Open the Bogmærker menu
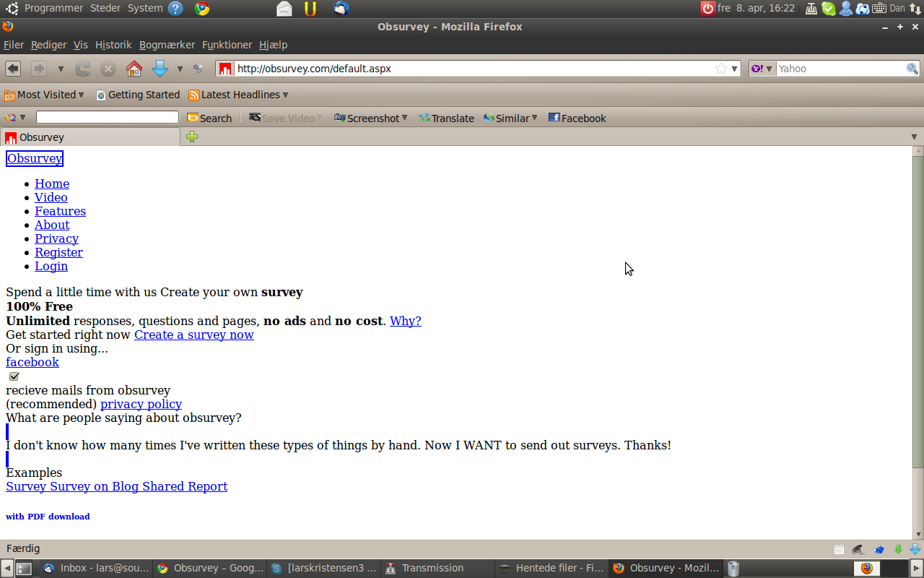The height and width of the screenshot is (578, 924). [x=167, y=45]
